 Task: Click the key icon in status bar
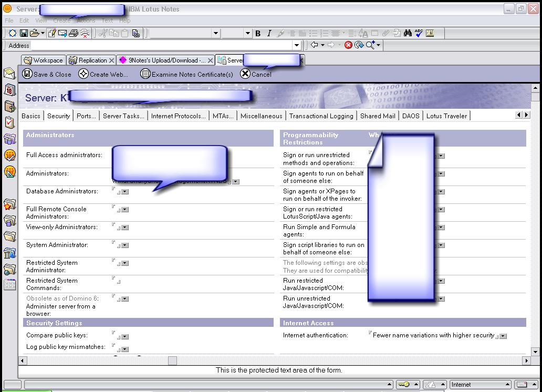click(x=403, y=385)
